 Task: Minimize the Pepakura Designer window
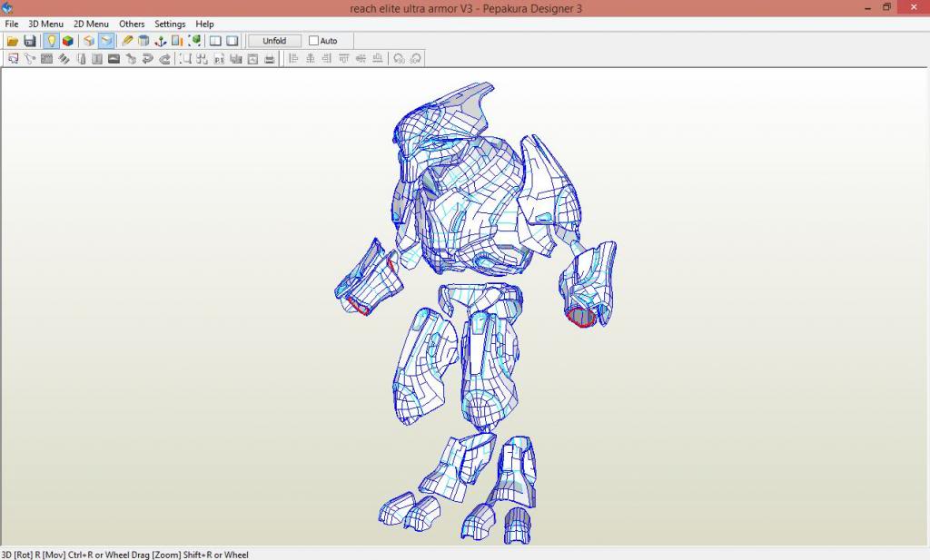pos(867,7)
